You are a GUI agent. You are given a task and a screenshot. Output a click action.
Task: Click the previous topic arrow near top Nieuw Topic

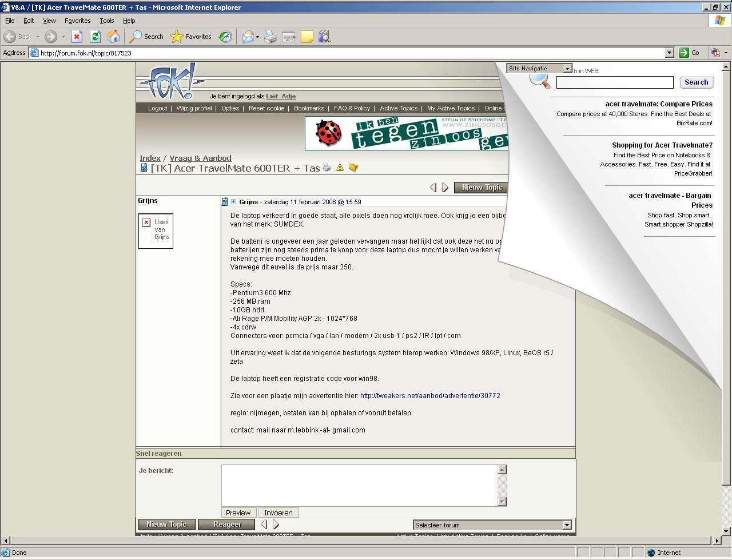point(433,187)
